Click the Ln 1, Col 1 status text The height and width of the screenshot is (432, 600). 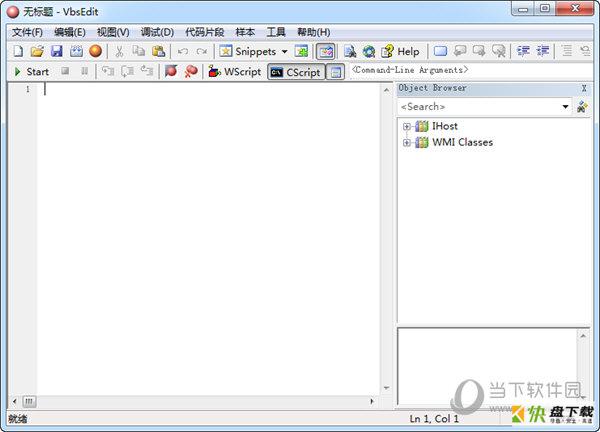click(x=434, y=419)
